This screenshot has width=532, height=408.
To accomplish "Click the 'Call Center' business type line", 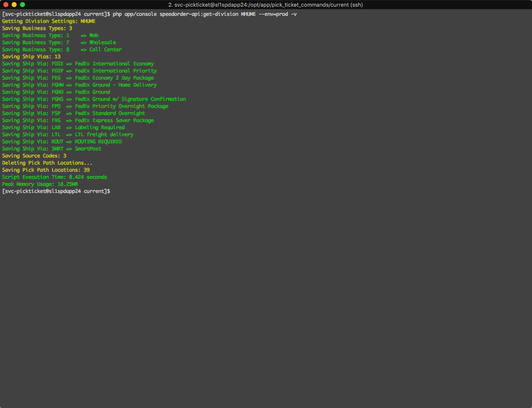I will (62, 50).
